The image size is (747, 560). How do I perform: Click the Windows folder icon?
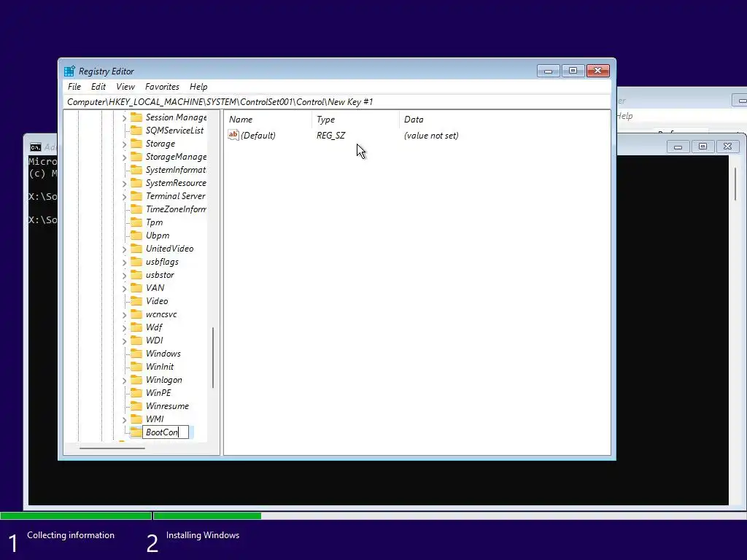coord(136,354)
